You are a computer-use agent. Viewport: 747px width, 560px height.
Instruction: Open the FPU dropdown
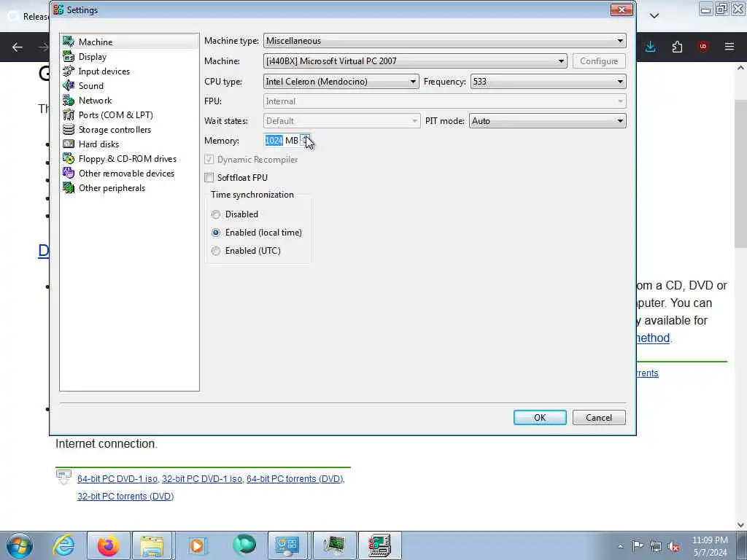(x=444, y=101)
